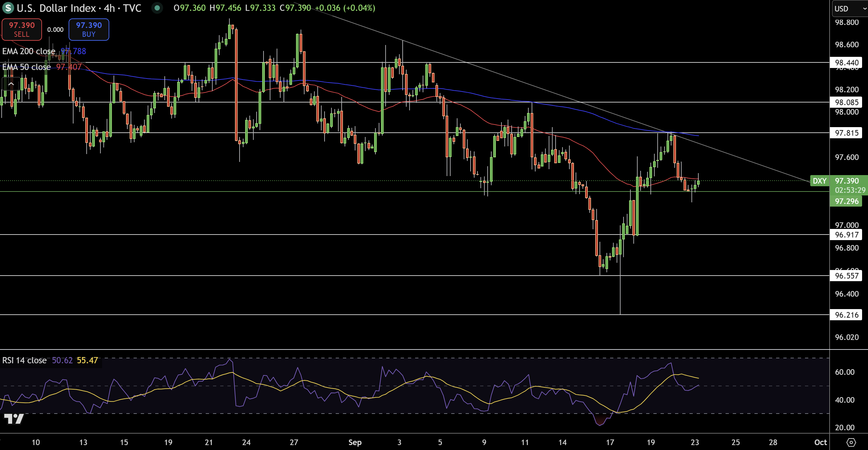Click the EMA 50 value 97.407
Screen dimensions: 868x450
(69, 67)
